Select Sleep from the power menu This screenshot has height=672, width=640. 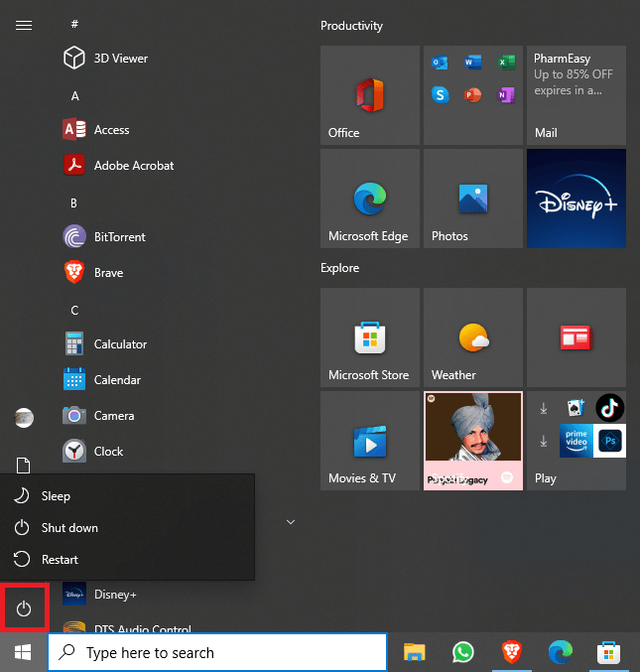pos(56,496)
